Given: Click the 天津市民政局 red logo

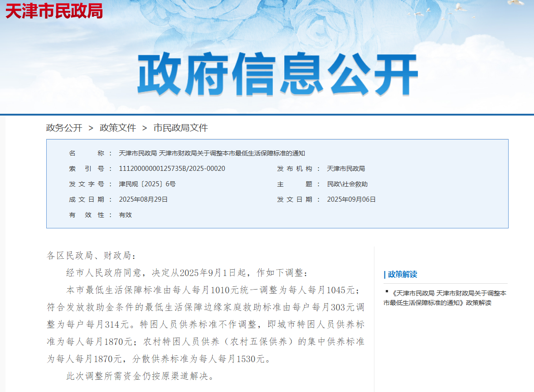Looking at the screenshot, I should point(54,11).
